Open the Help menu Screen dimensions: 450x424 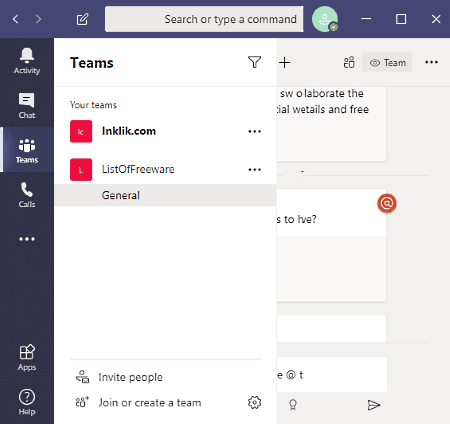tap(27, 402)
